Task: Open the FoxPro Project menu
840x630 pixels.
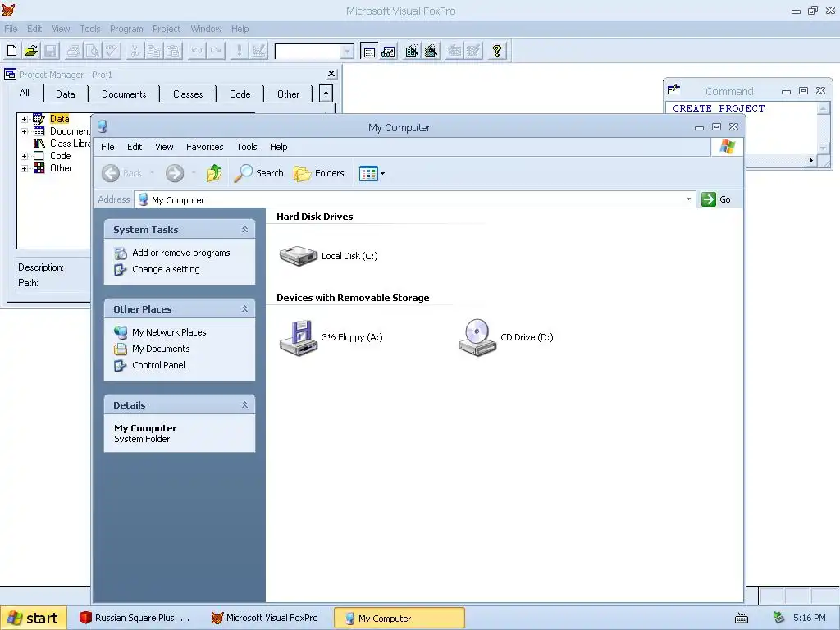Action: click(166, 29)
